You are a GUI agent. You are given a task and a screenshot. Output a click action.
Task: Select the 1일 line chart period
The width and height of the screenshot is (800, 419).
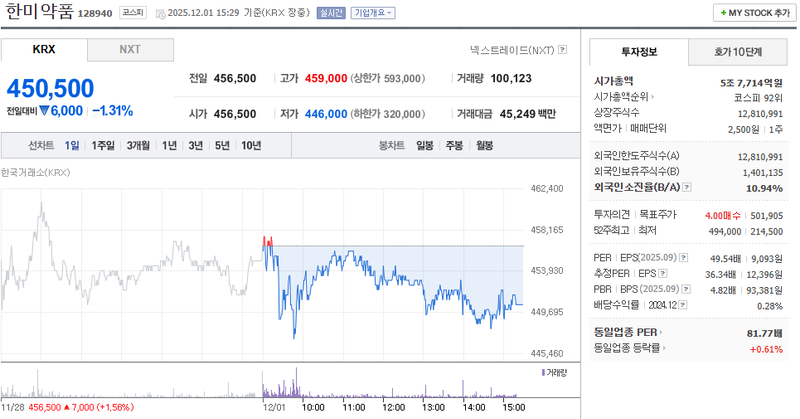pyautogui.click(x=72, y=145)
